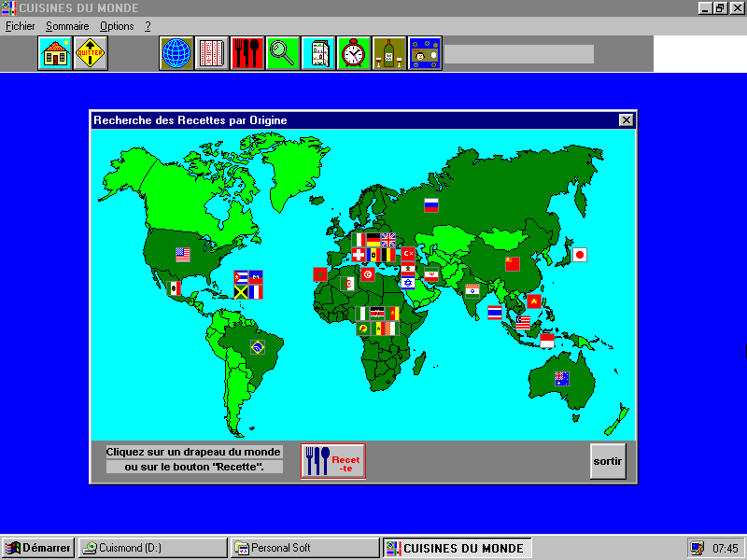Select the wine bottle toolbar icon
The image size is (747, 560).
[389, 53]
